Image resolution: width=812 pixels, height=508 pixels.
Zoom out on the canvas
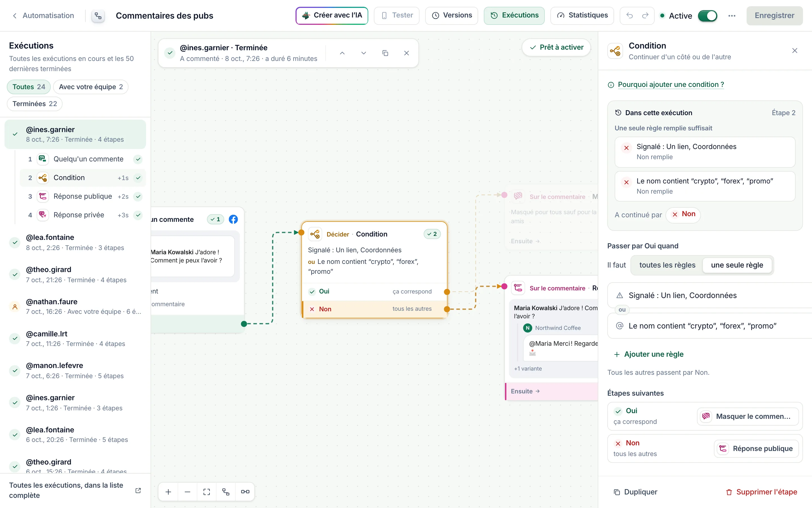tap(187, 492)
